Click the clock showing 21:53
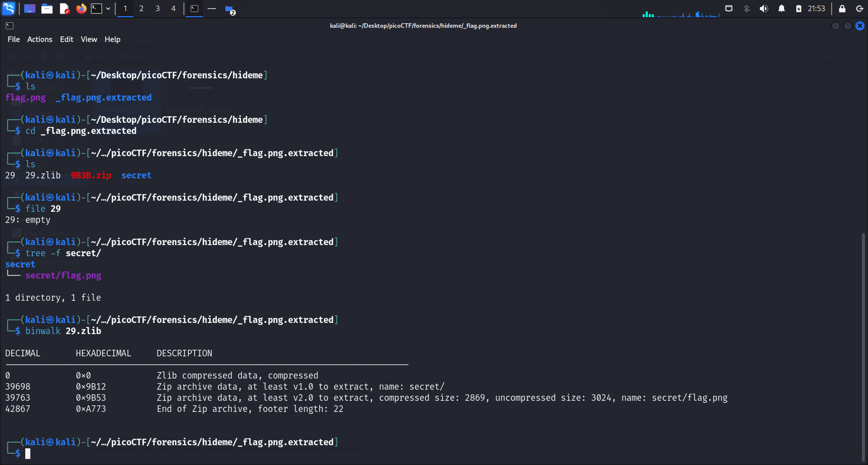Viewport: 868px width, 465px height. tap(816, 9)
